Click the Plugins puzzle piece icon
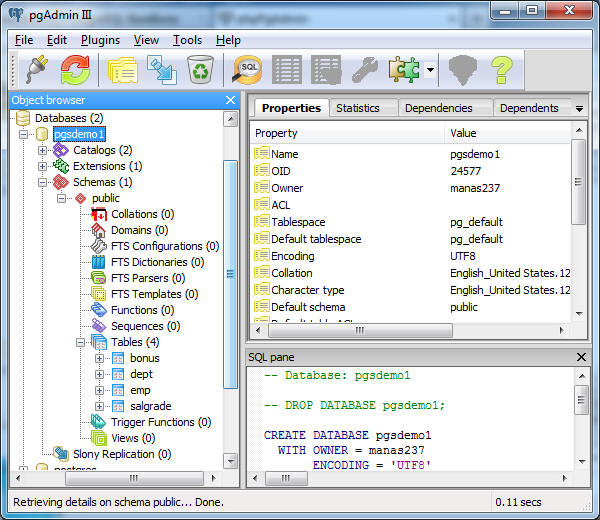Viewport: 600px width, 520px height. [x=404, y=70]
